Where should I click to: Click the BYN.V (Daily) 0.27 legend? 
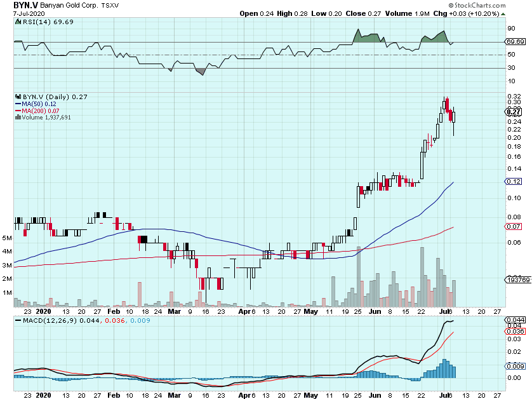[x=55, y=97]
